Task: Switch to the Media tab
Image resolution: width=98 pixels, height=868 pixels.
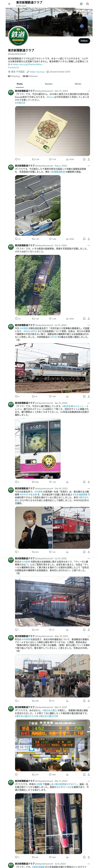Action: pyautogui.click(x=78, y=84)
